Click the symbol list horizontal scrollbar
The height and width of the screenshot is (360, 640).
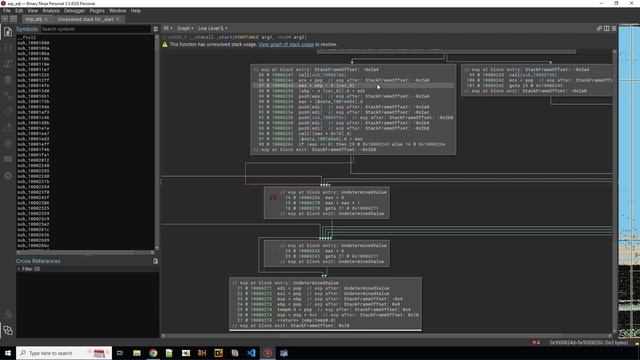[x=85, y=252]
